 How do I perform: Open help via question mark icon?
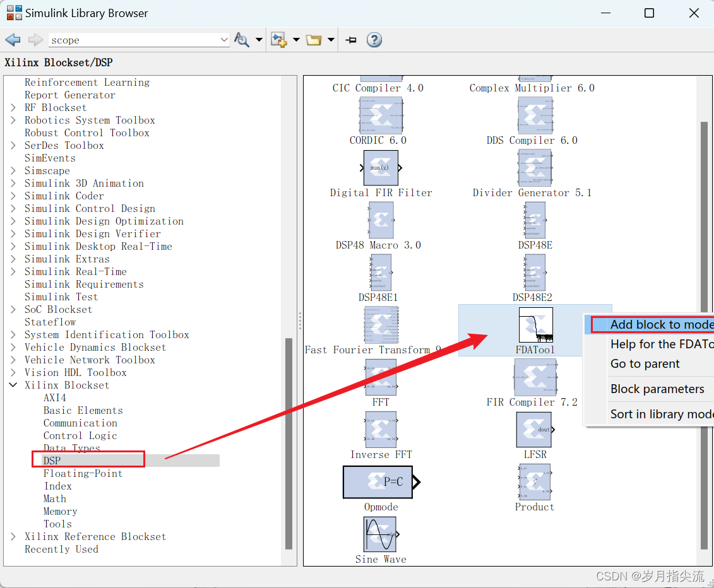point(374,40)
